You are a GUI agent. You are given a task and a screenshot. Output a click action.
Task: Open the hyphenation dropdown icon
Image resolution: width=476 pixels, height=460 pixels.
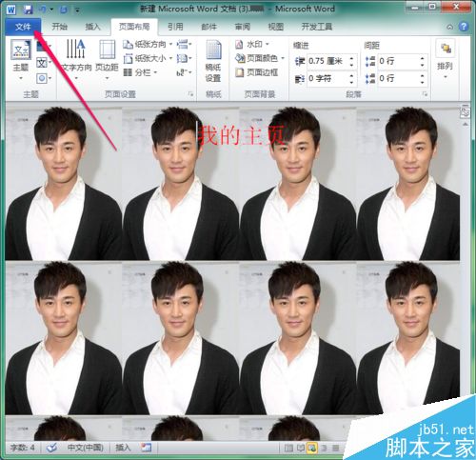pyautogui.click(x=184, y=72)
